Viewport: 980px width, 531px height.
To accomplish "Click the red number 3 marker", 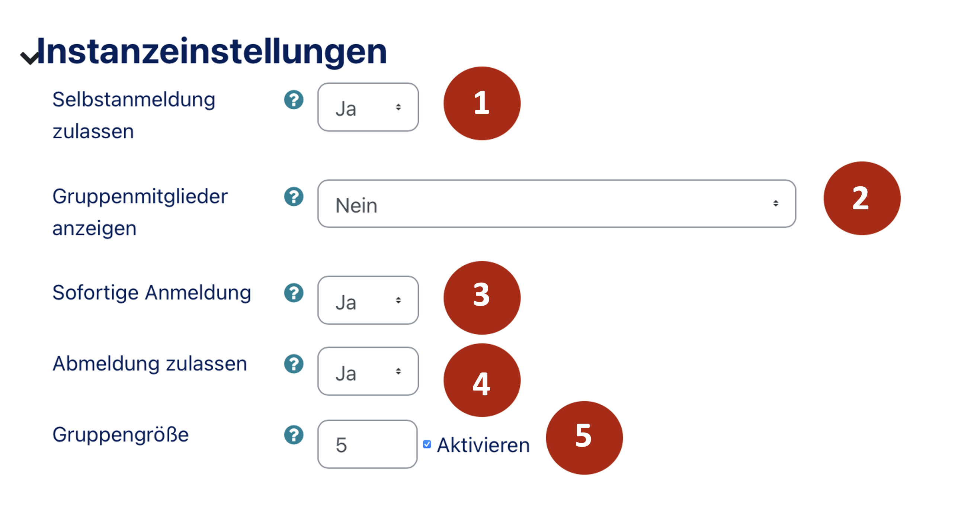I will [482, 297].
